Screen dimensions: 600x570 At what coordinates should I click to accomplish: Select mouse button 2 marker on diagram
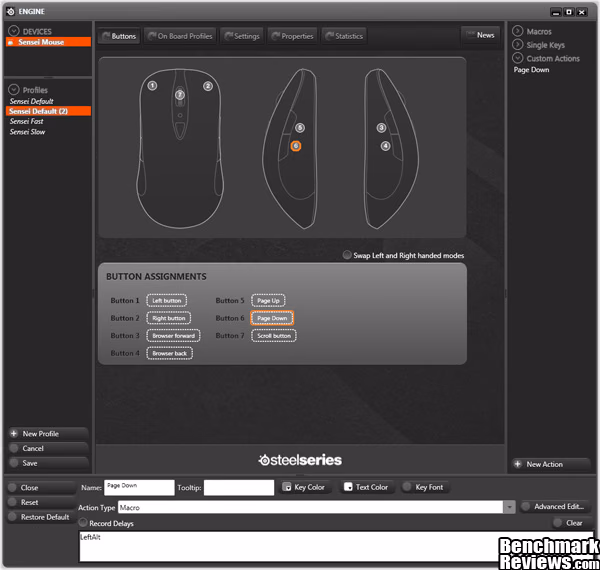point(208,86)
